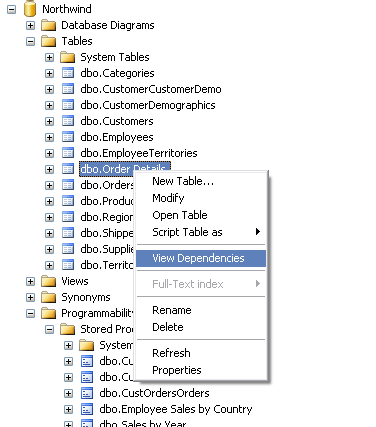This screenshot has width=376, height=427.
Task: Expand the System Tables node
Action: point(49,57)
